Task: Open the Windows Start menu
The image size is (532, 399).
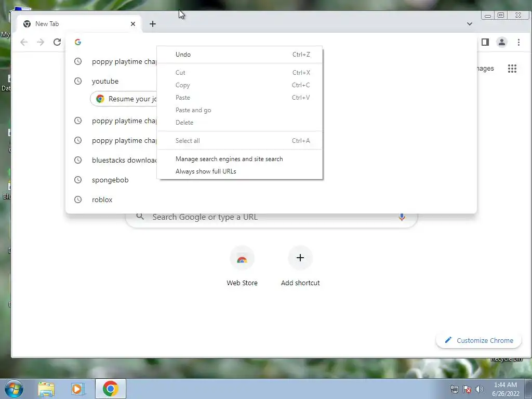Action: pos(14,389)
